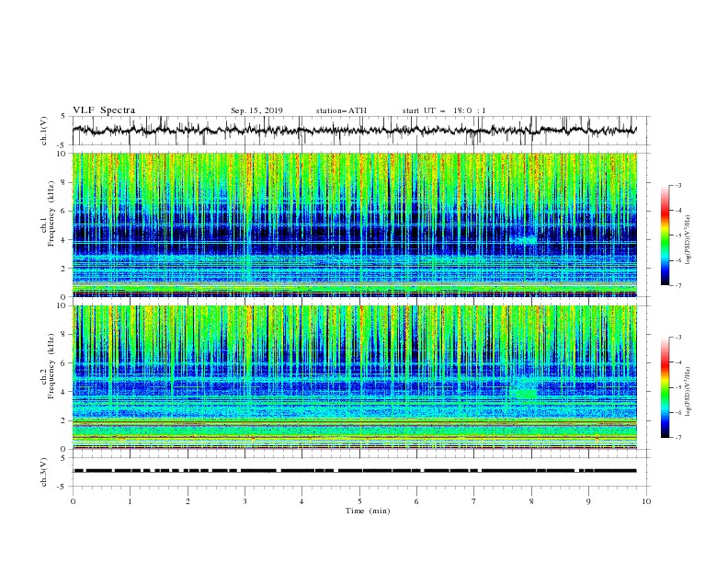Click time axis tick label "3"
Image resolution: width=728 pixels, height=563 pixels.
245,501
